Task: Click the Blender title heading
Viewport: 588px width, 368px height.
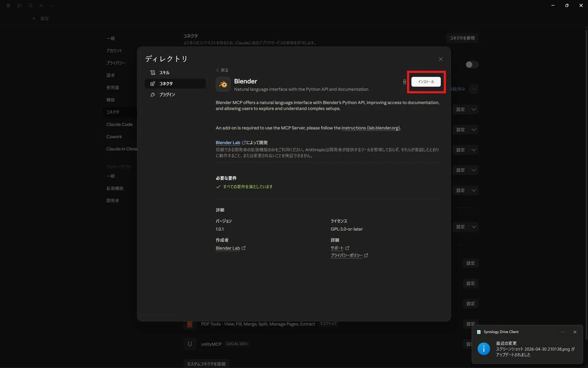Action: click(245, 81)
